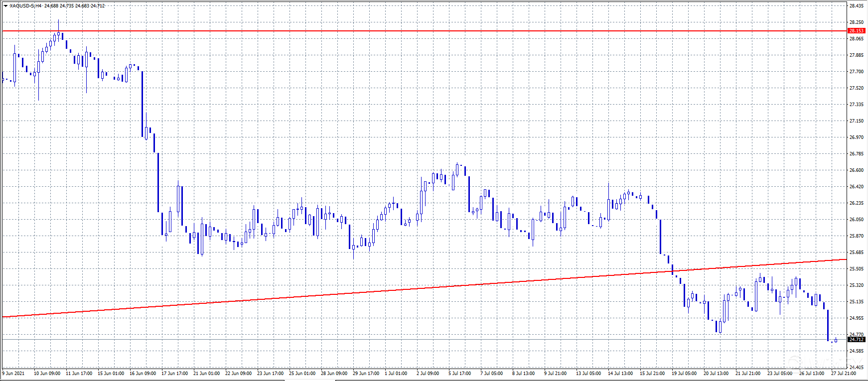Click the 1 Jul 01:00 time label

[396, 373]
